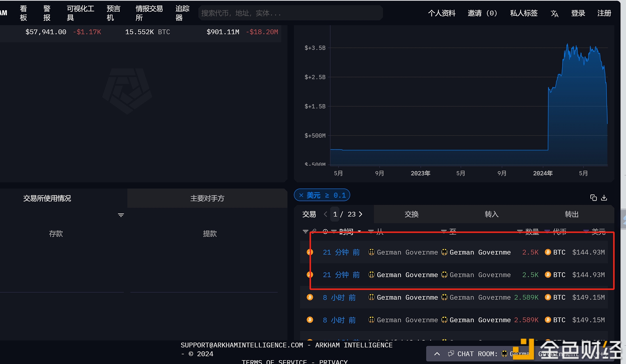626x364 pixels.
Task: Open 私人标签 link
Action: click(524, 13)
